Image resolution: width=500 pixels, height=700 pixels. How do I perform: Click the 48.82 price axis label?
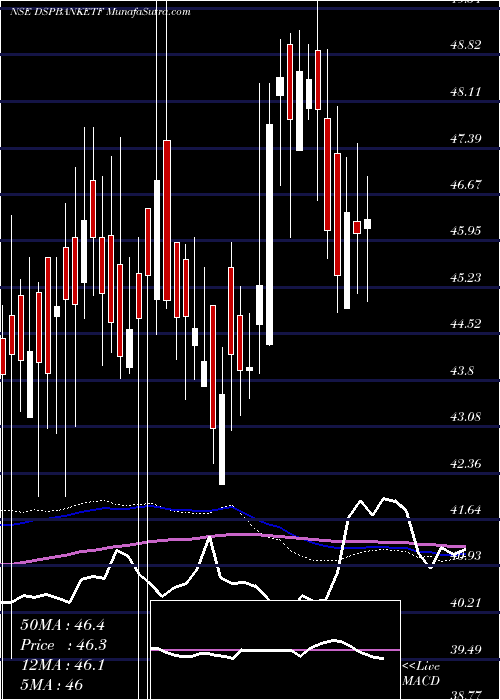[x=466, y=45]
